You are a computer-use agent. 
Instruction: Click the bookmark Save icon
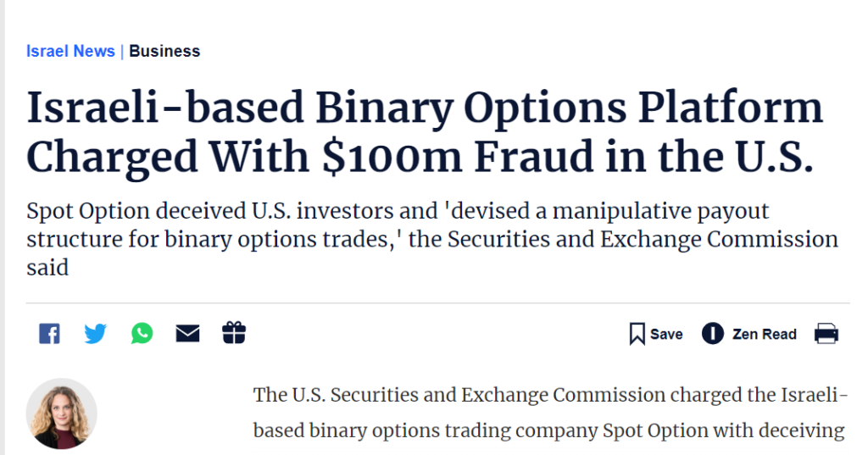click(x=637, y=334)
